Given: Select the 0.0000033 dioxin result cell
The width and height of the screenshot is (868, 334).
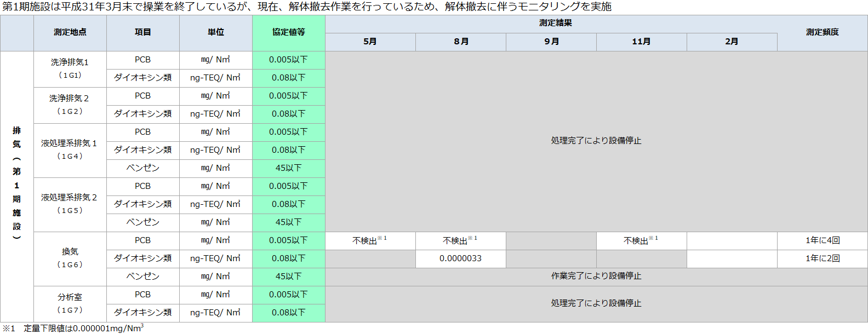Looking at the screenshot, I should [x=460, y=258].
